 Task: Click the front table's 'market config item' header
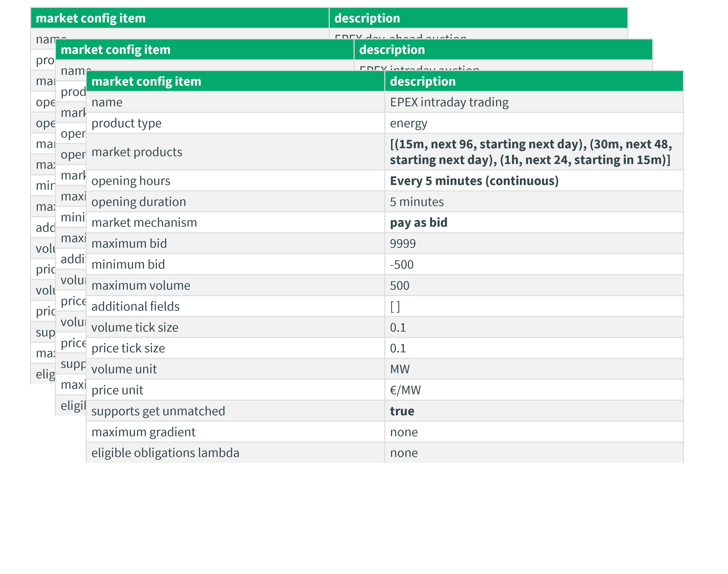click(146, 81)
